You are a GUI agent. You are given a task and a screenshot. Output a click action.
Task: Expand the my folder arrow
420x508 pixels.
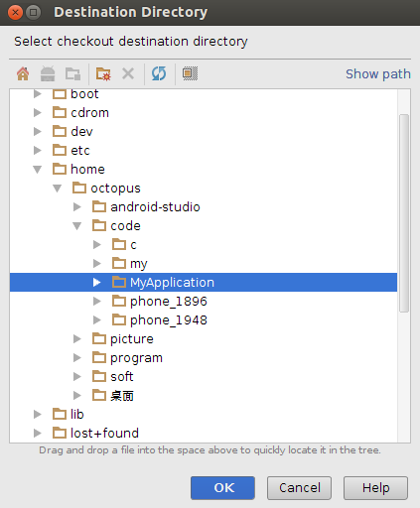pos(97,264)
